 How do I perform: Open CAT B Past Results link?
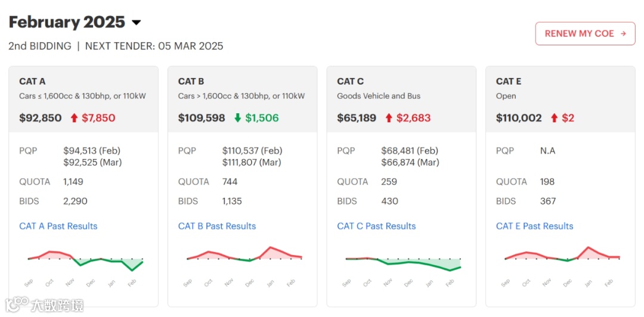(x=217, y=226)
